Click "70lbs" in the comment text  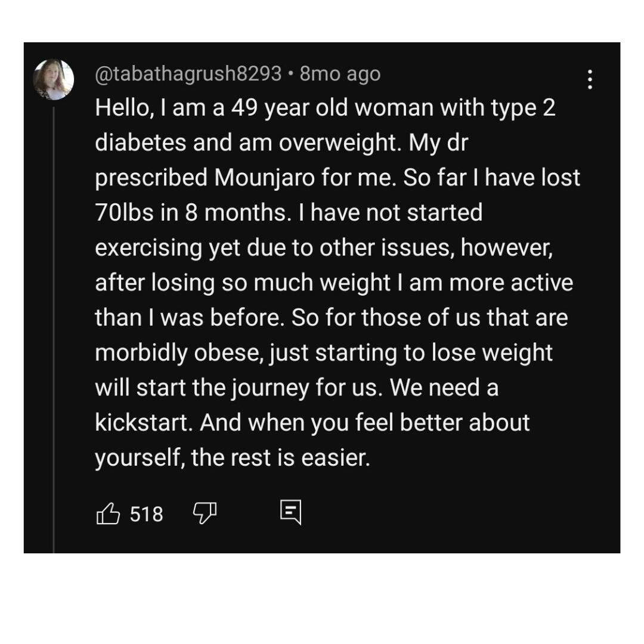pos(123,213)
